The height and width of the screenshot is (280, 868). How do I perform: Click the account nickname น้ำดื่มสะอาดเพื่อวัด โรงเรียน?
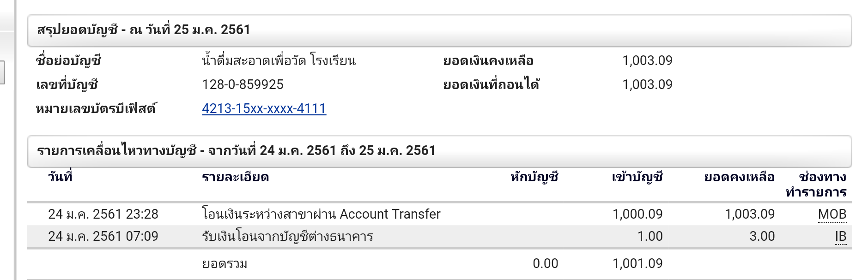click(279, 60)
